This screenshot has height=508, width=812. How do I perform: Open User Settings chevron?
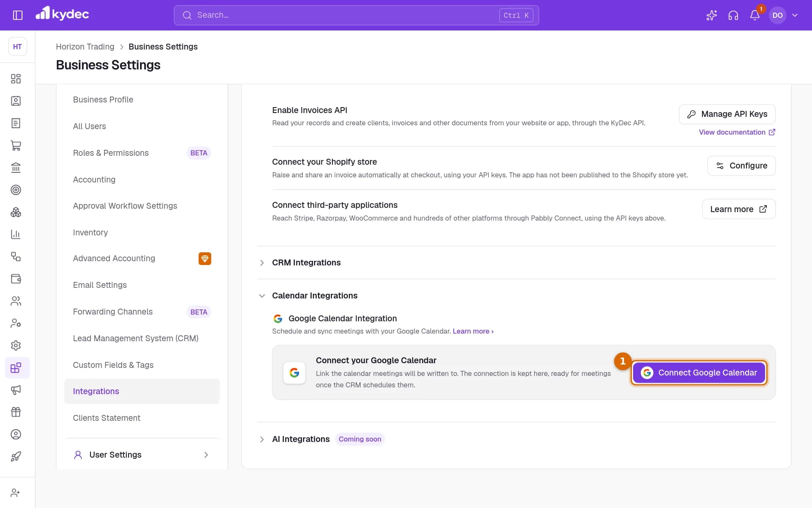point(206,455)
